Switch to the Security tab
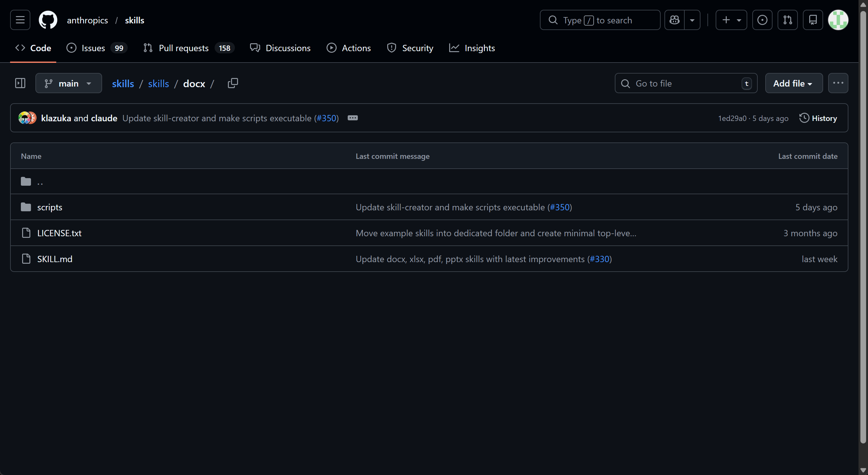This screenshot has width=868, height=475. point(410,48)
